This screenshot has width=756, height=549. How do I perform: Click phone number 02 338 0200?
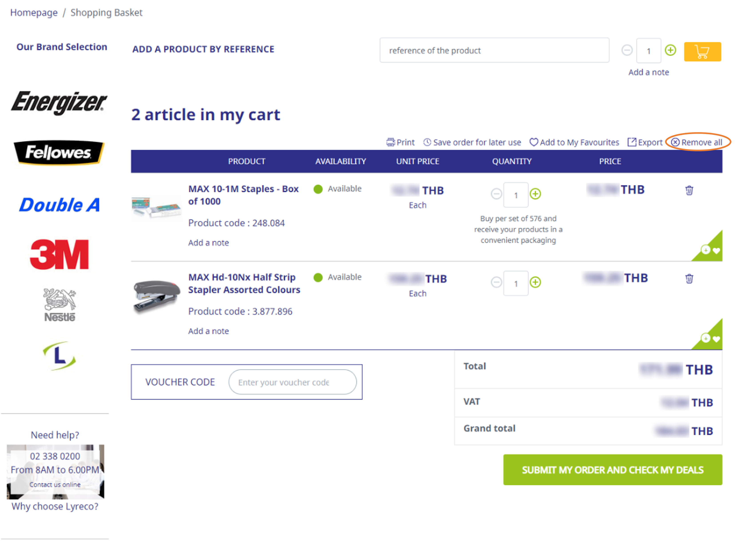pyautogui.click(x=55, y=456)
